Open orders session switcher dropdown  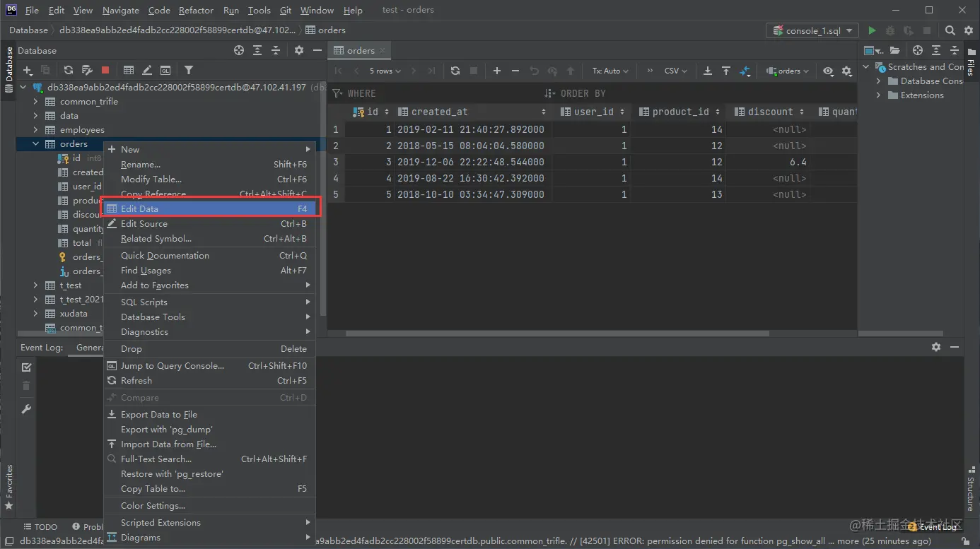pyautogui.click(x=788, y=71)
